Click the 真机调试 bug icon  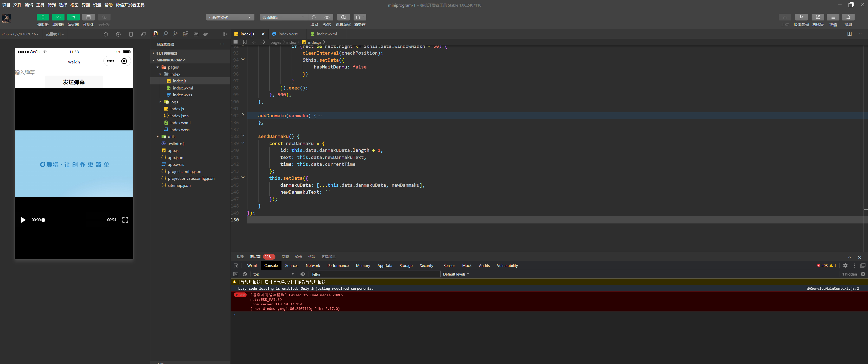(343, 17)
